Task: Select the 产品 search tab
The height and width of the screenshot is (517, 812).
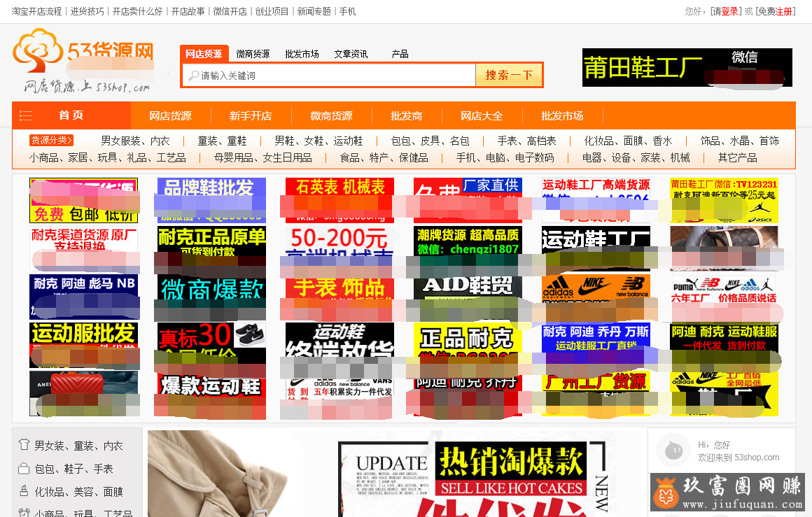Action: [400, 54]
